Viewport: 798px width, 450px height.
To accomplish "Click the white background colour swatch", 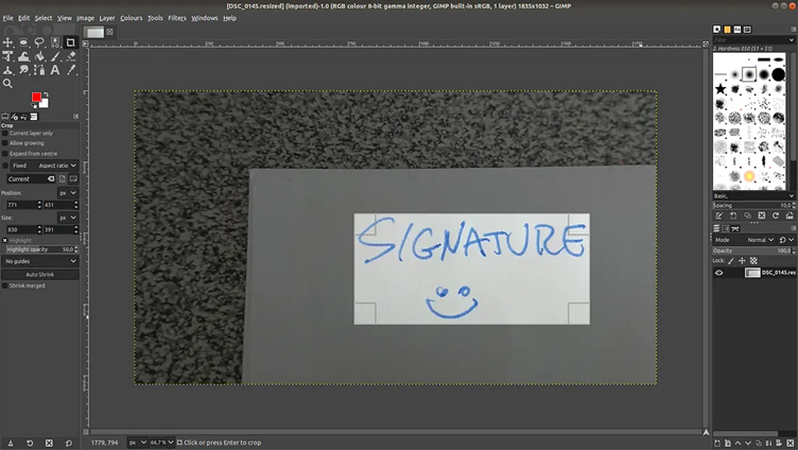I will [x=45, y=104].
